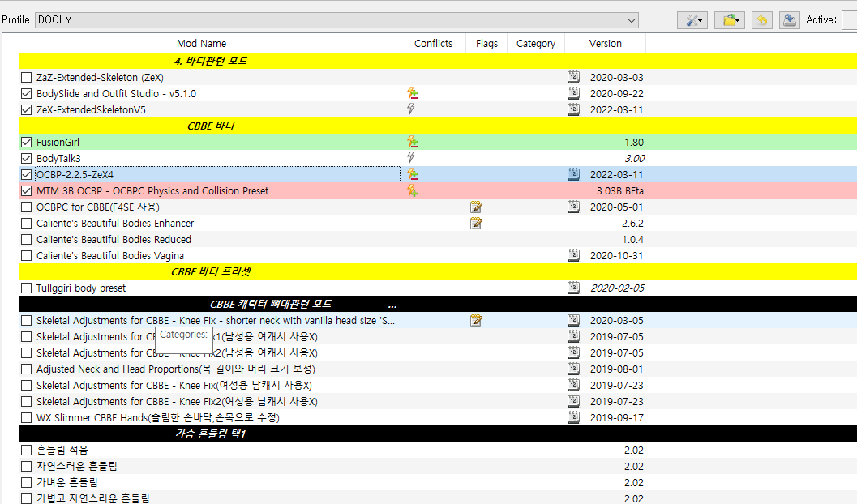Enable the '흔들림 적용' checkbox
Image resolution: width=857 pixels, height=504 pixels.
pyautogui.click(x=26, y=450)
